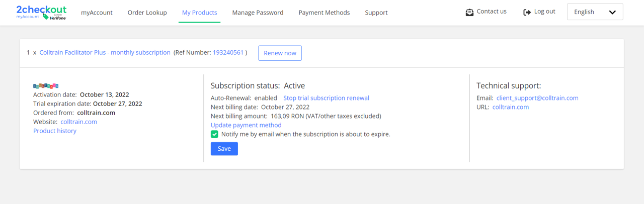
Task: Click the Next billing date October 27, 2022
Action: (x=260, y=107)
